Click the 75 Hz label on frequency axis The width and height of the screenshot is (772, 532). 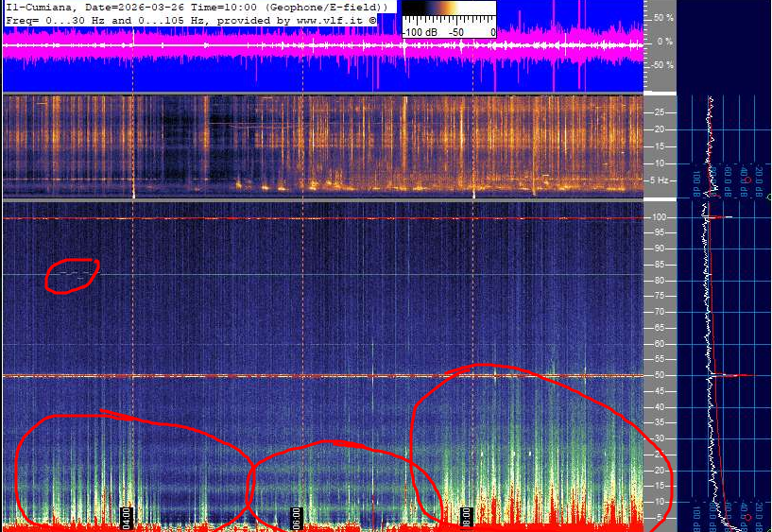(x=660, y=296)
